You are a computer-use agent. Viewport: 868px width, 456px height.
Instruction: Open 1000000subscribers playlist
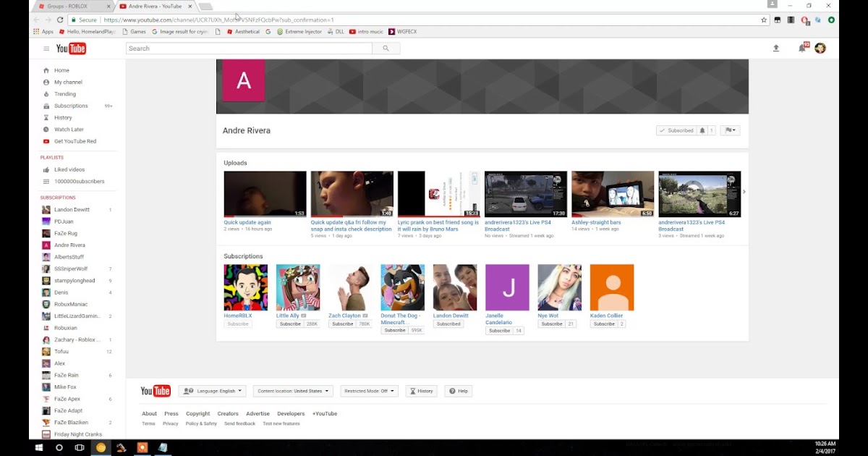point(79,181)
